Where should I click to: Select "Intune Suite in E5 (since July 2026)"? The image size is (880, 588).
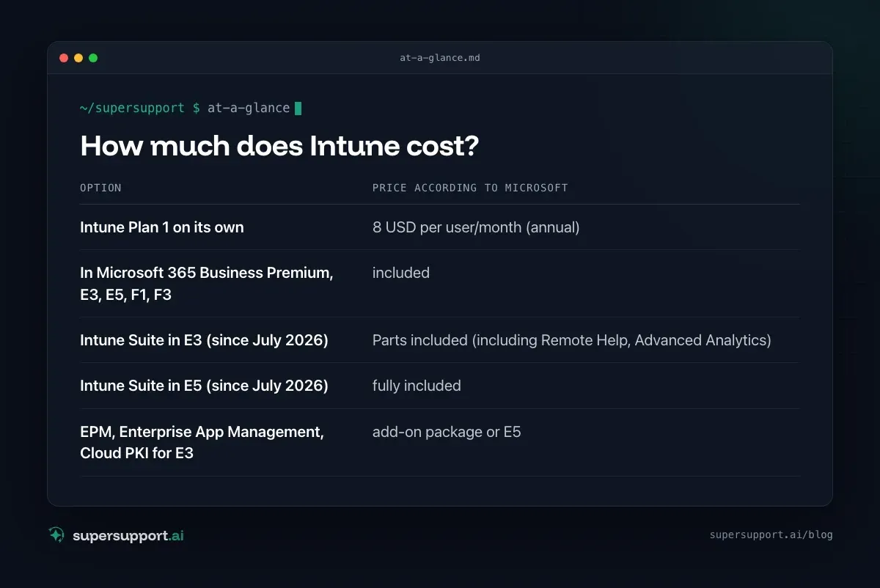coord(204,386)
